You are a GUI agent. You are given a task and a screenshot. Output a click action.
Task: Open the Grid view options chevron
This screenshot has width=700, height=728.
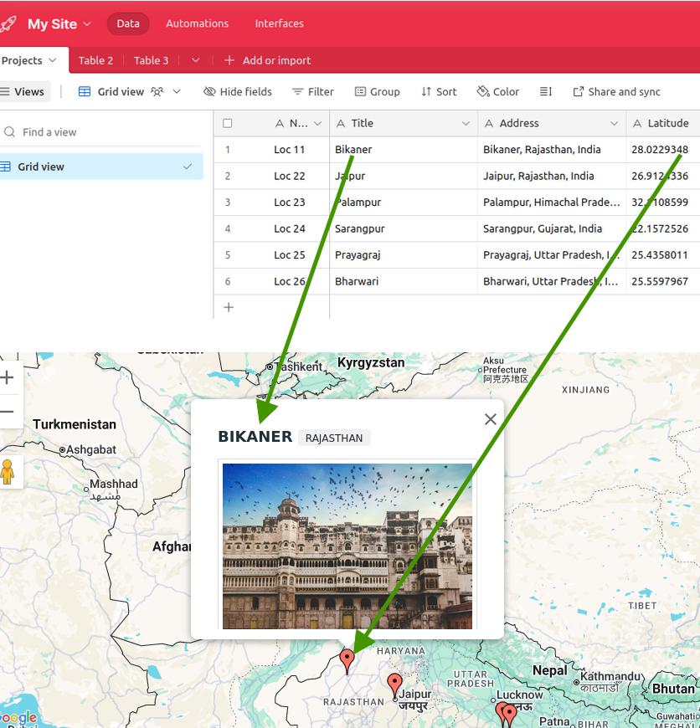coord(177,92)
